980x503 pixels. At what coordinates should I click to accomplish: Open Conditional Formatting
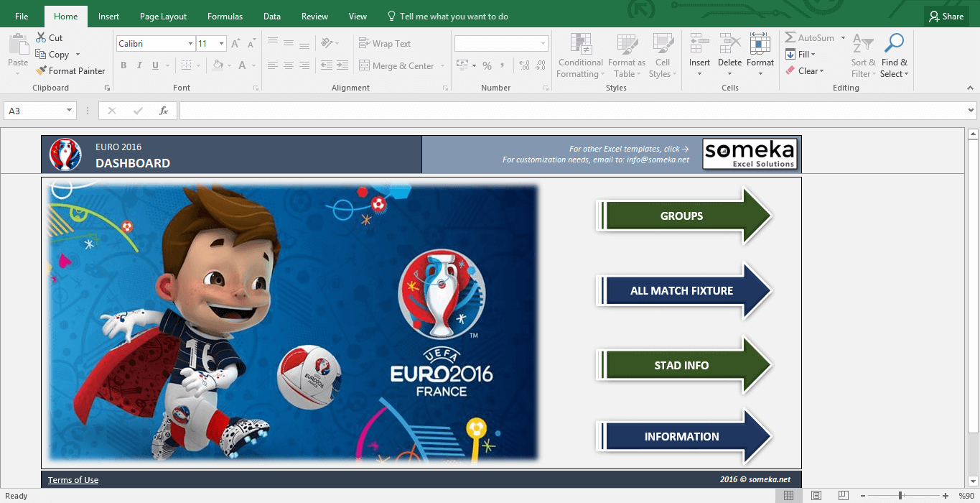[x=581, y=55]
